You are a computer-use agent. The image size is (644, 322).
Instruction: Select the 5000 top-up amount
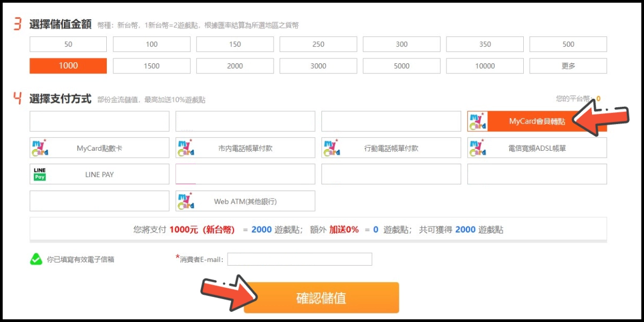402,65
